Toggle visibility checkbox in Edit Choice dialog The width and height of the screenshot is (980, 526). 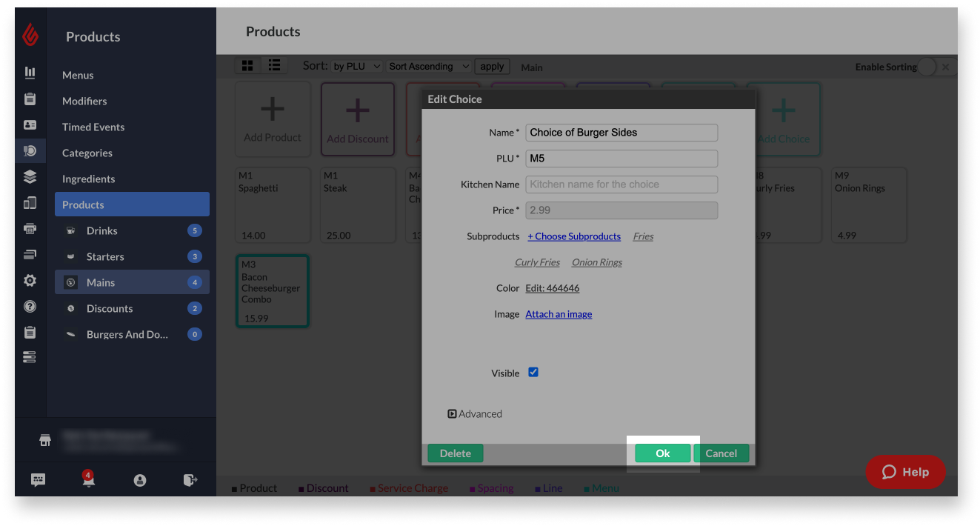pos(533,373)
